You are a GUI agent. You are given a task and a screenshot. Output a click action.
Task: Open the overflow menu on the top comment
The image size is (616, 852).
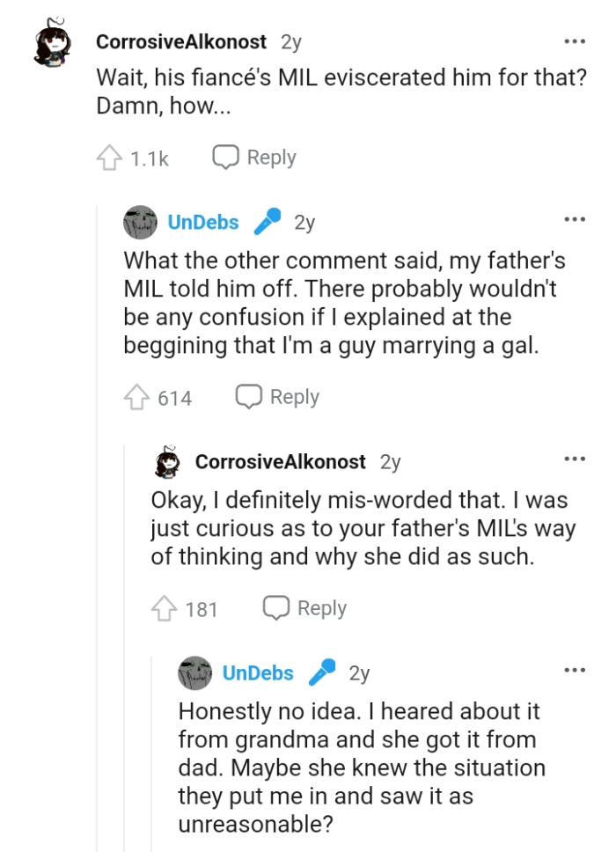[574, 42]
